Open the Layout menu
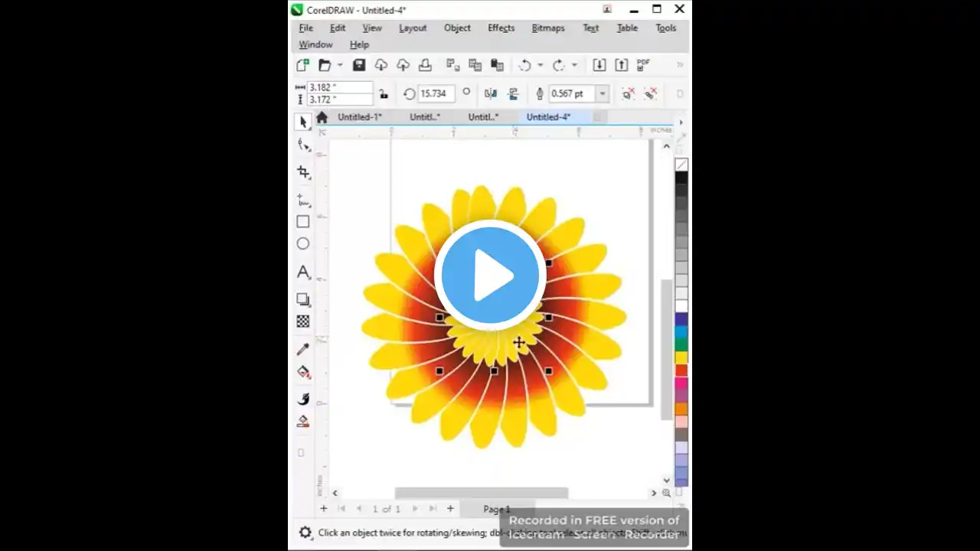 click(413, 28)
